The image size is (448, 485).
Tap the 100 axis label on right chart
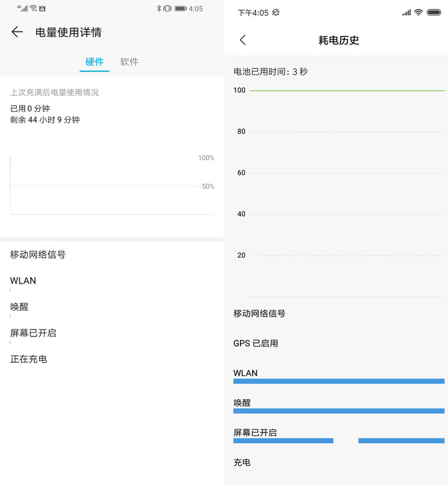click(239, 90)
